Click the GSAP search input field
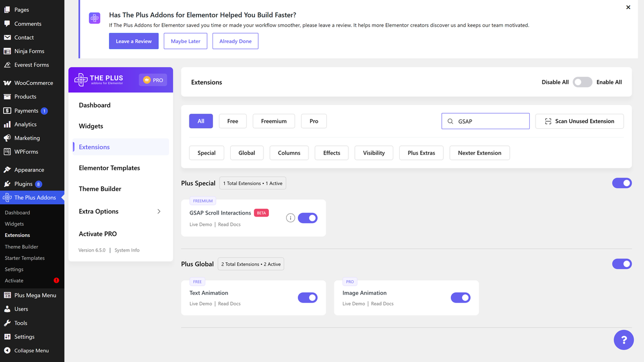 pyautogui.click(x=486, y=121)
